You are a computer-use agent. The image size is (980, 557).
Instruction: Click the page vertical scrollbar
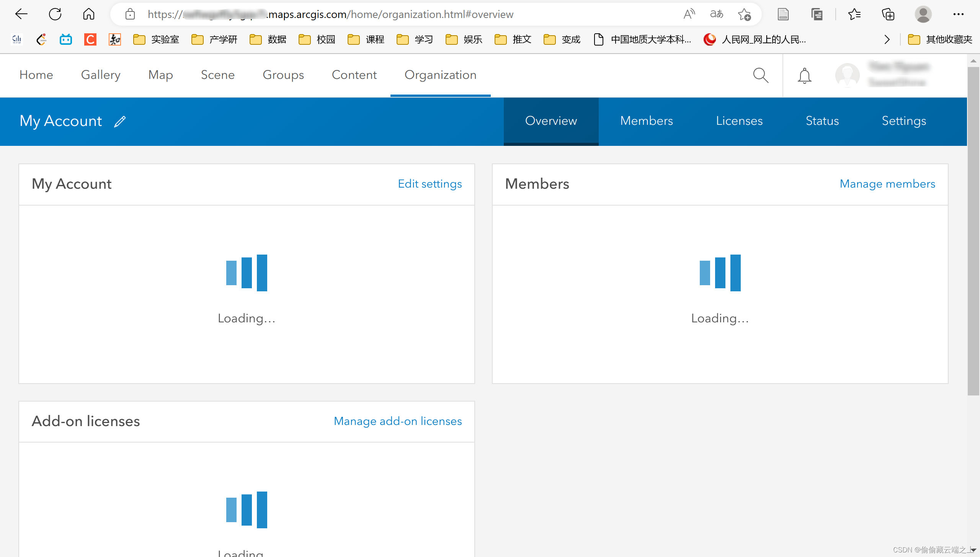[973, 230]
